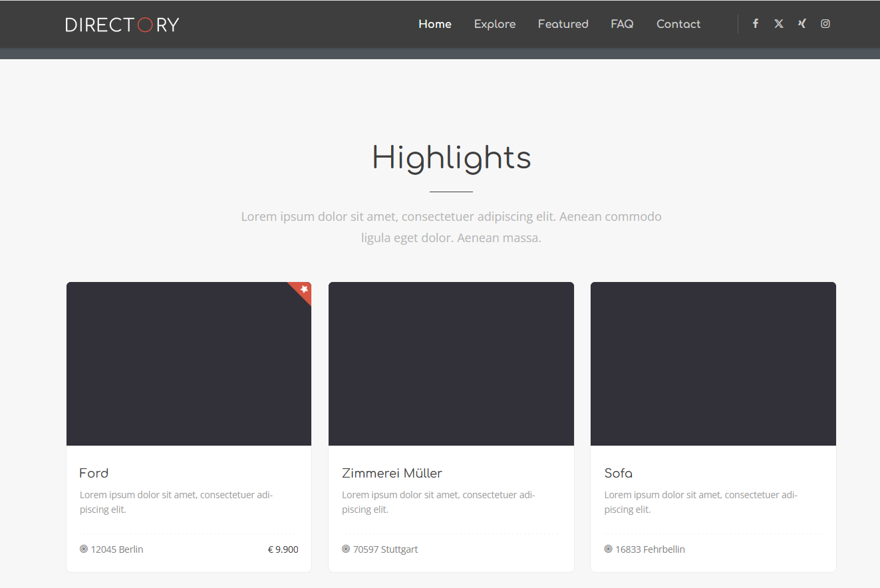This screenshot has height=588, width=880.
Task: Go to the Home menu item
Action: [435, 24]
